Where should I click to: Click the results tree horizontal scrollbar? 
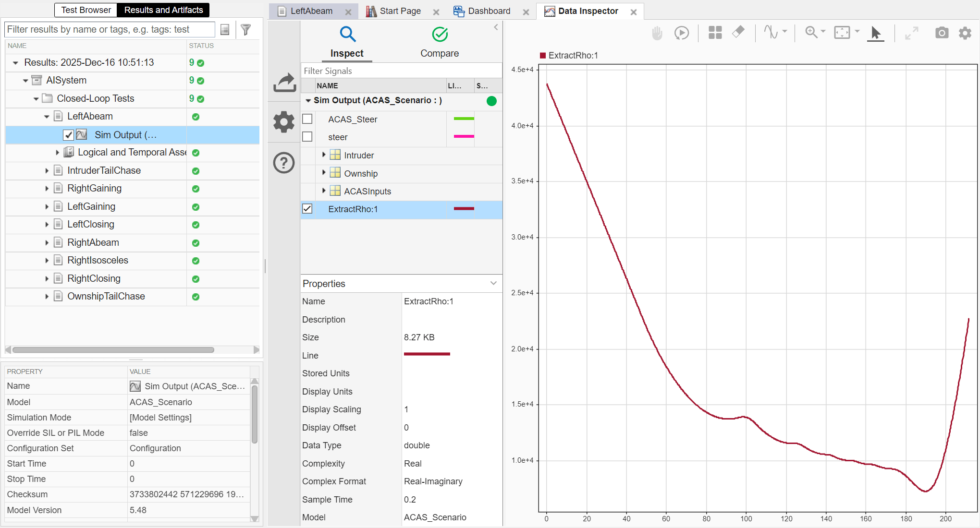(x=113, y=350)
